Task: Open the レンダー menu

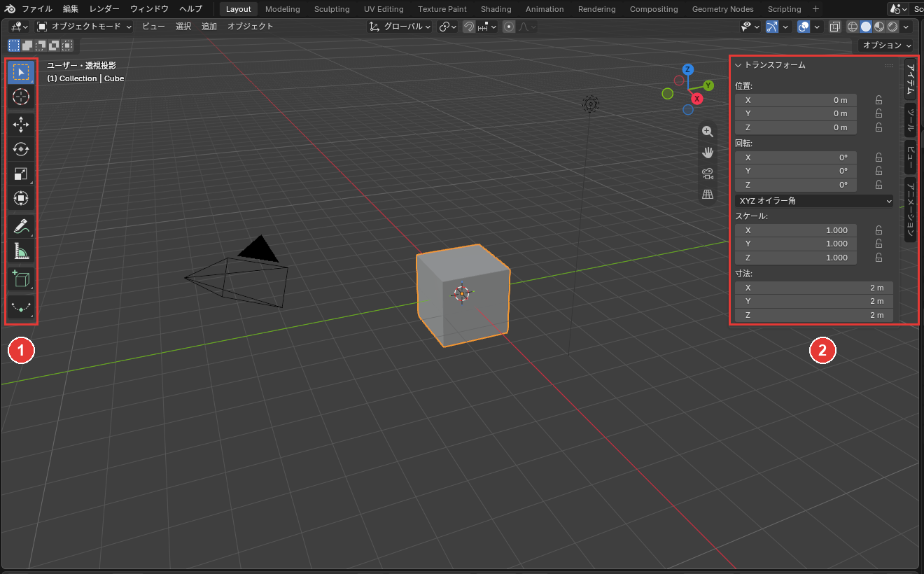Action: coord(104,9)
